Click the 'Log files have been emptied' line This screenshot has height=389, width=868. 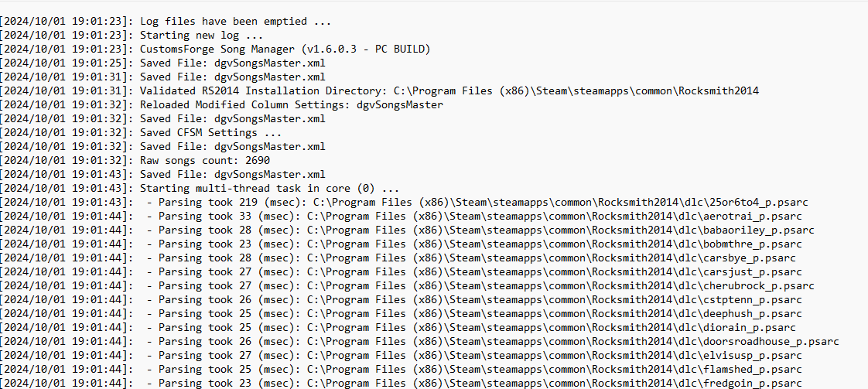[166, 22]
